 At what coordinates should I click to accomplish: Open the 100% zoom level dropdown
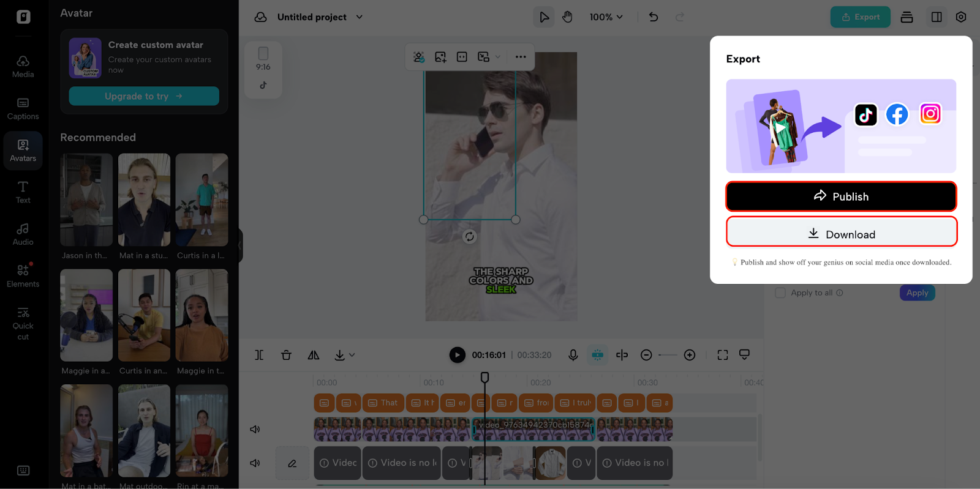tap(606, 17)
